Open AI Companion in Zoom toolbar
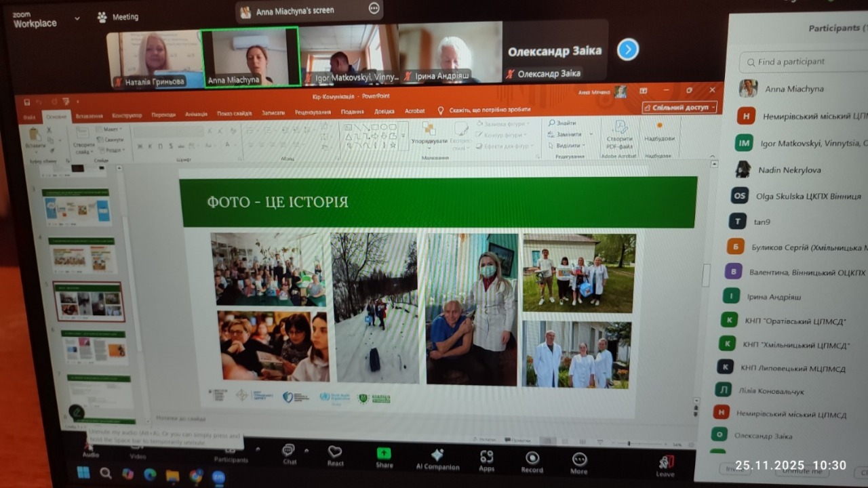The height and width of the screenshot is (488, 868). point(437,456)
